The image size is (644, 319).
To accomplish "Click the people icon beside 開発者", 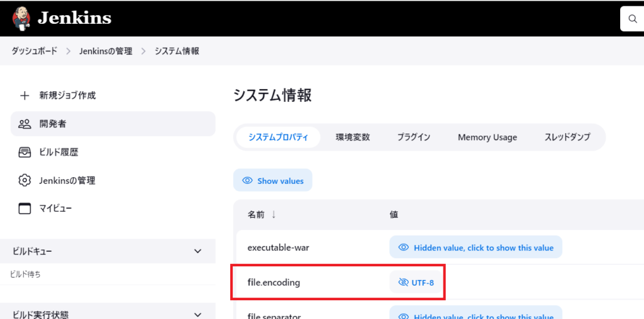I will pos(25,124).
